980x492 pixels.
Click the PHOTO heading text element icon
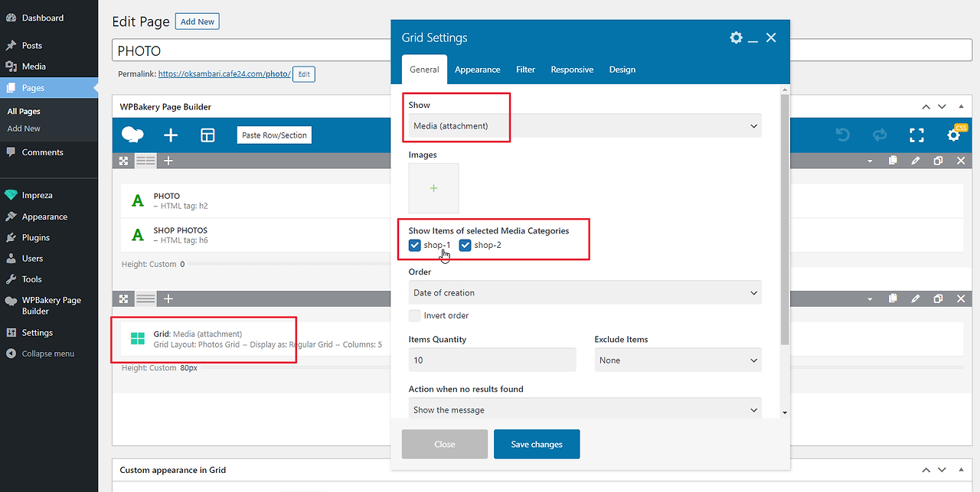tap(138, 200)
